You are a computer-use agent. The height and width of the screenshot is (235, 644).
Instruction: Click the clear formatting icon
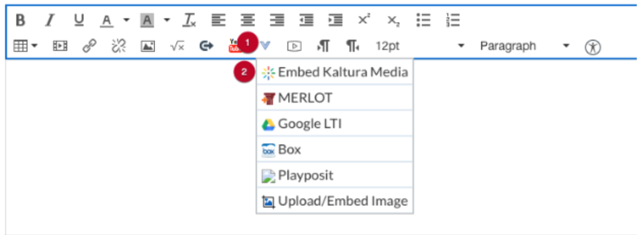tap(189, 20)
